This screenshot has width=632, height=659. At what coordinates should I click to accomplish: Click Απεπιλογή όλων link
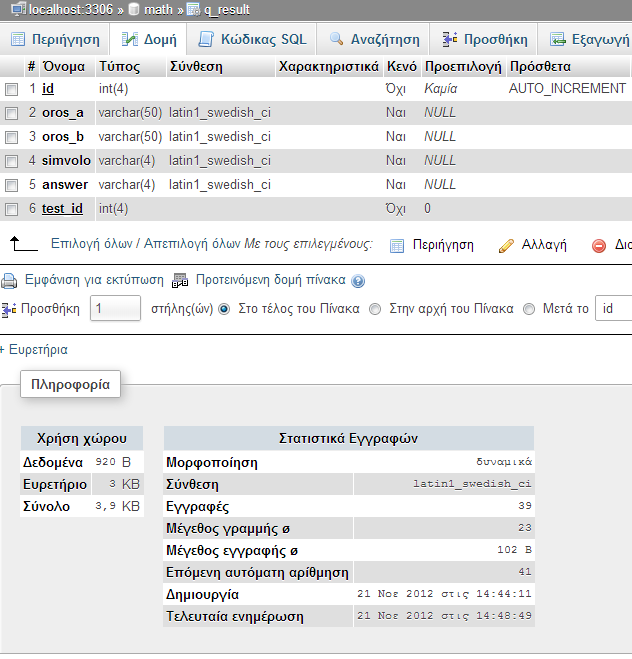tap(192, 243)
